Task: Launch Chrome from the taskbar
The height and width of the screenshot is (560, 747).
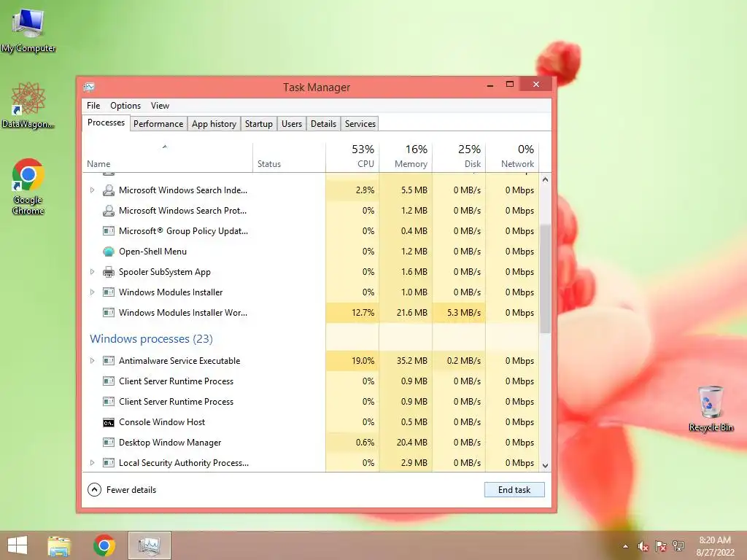Action: 104,545
